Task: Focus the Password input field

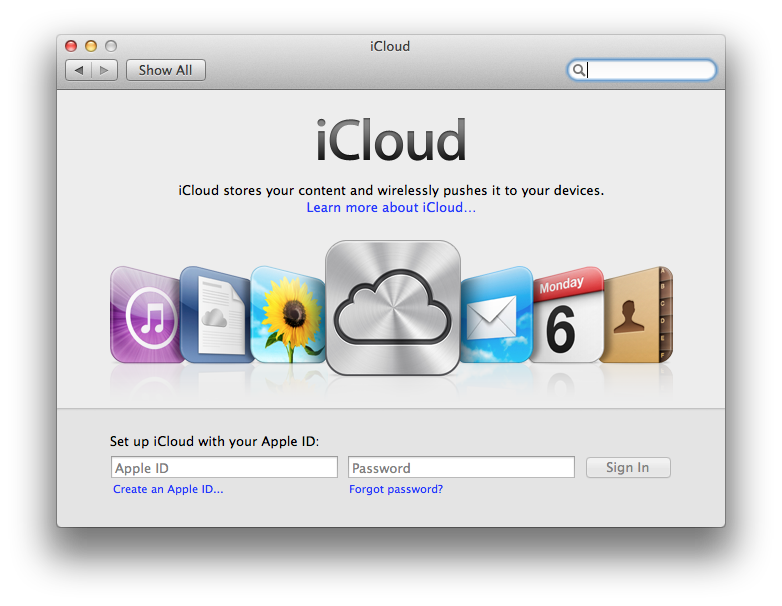Action: coord(461,467)
